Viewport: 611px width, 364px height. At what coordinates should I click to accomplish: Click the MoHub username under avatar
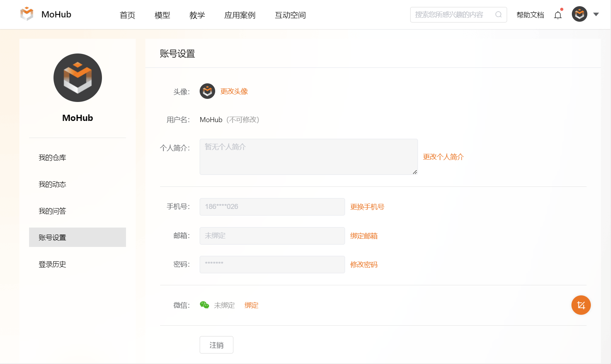click(x=78, y=118)
